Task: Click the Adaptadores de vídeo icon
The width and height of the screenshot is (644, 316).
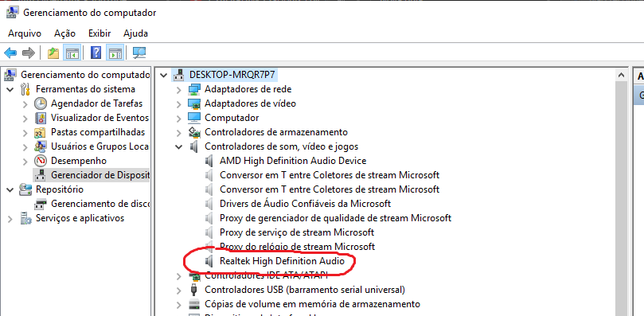Action: click(194, 103)
